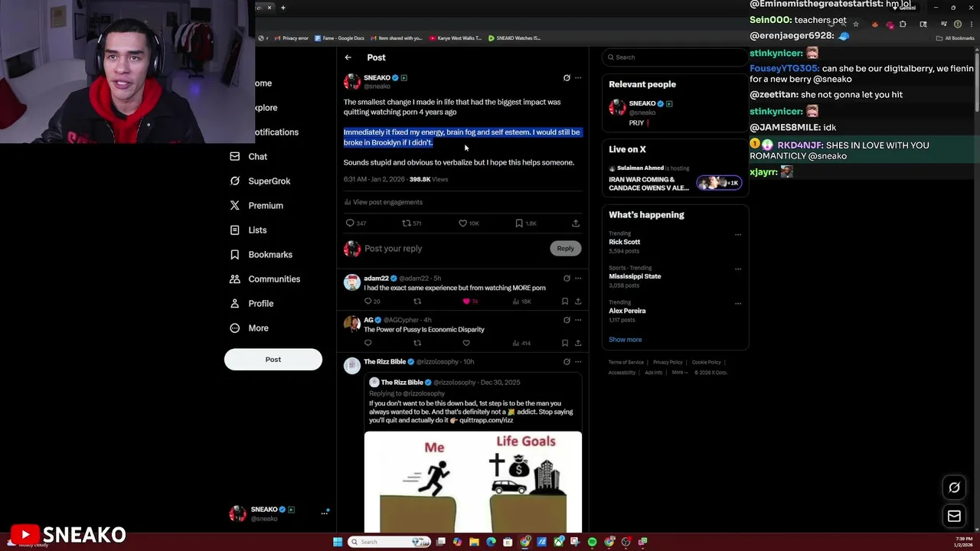Open the Terms of Service link
This screenshot has height=551, width=980.
tap(626, 362)
